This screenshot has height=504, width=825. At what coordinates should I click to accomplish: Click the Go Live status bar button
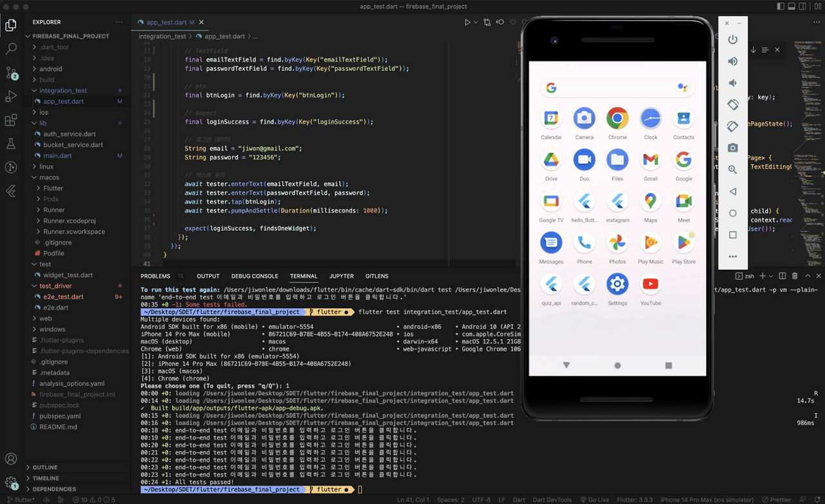coord(594,499)
